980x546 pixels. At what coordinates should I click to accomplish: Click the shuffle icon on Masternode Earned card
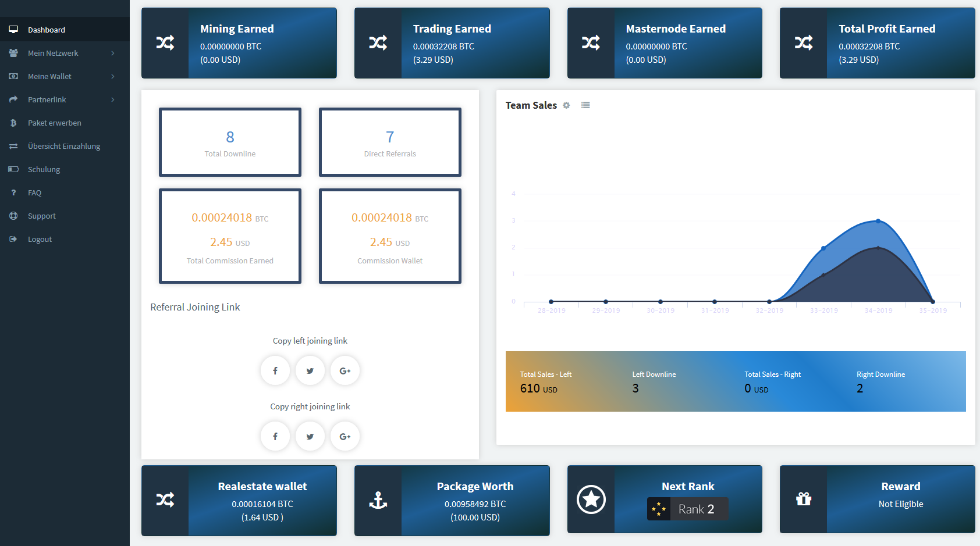click(591, 42)
